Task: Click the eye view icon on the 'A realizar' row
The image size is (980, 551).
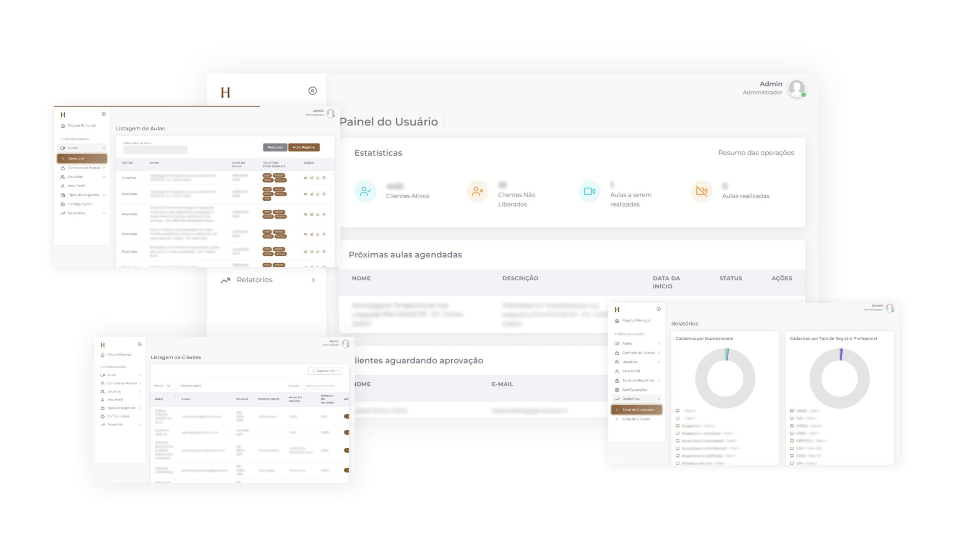Action: click(x=305, y=178)
